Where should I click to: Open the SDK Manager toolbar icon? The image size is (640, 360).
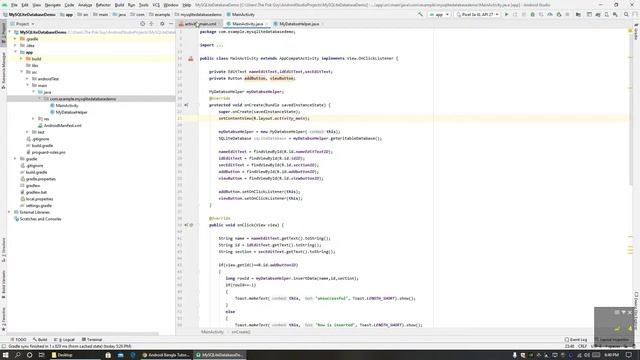click(x=615, y=14)
